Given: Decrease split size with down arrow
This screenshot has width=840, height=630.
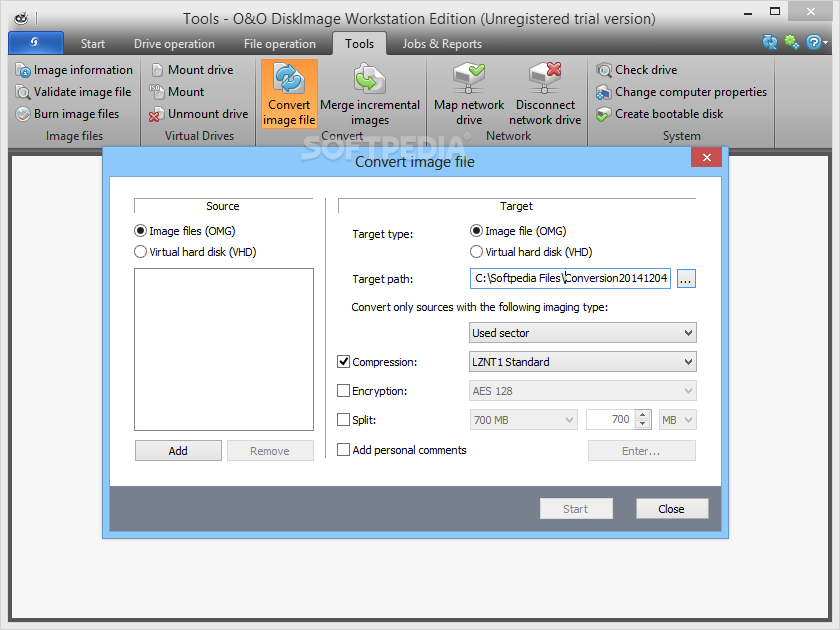Looking at the screenshot, I should [643, 424].
